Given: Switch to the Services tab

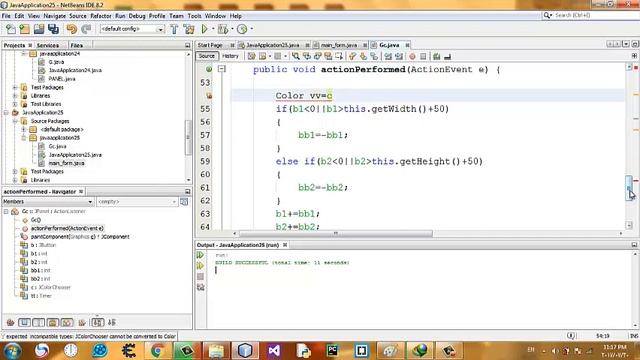Looking at the screenshot, I should click(x=48, y=45).
